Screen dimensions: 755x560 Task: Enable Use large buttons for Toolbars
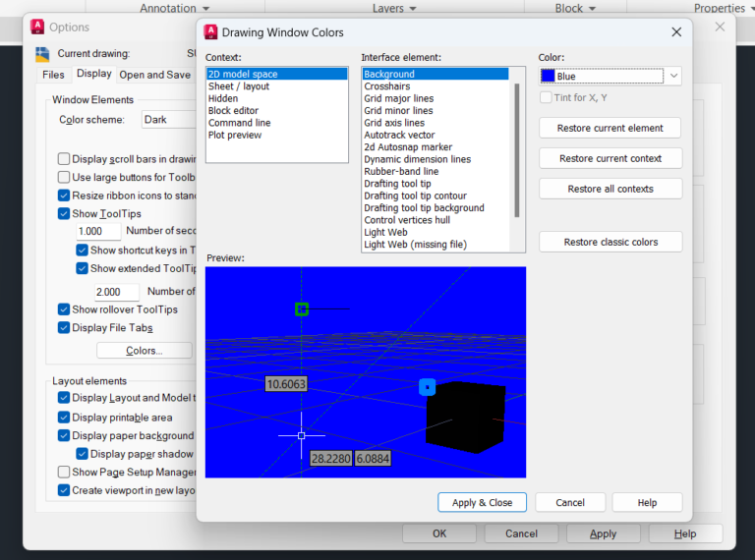64,177
